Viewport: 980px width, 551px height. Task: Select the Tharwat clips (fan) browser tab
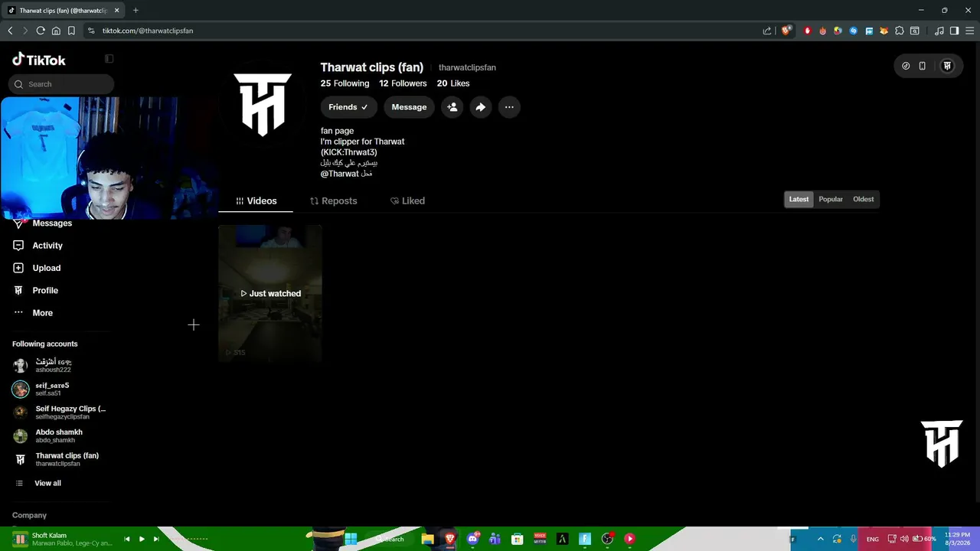click(64, 11)
